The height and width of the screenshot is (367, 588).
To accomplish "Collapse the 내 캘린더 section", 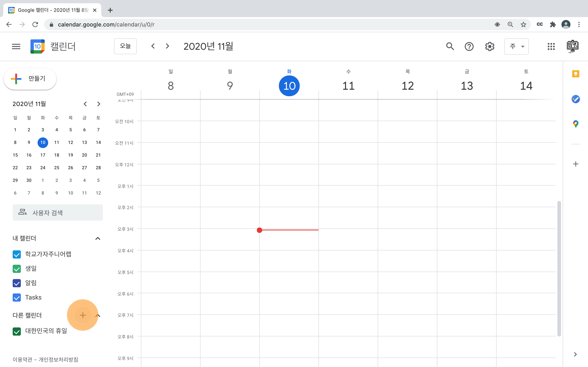I will click(98, 238).
